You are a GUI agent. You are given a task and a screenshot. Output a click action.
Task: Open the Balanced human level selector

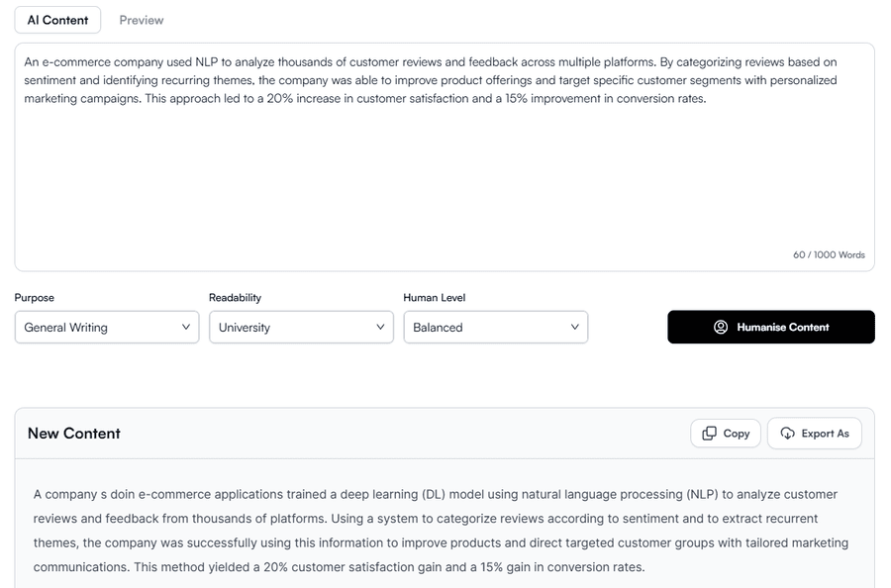tap(496, 328)
